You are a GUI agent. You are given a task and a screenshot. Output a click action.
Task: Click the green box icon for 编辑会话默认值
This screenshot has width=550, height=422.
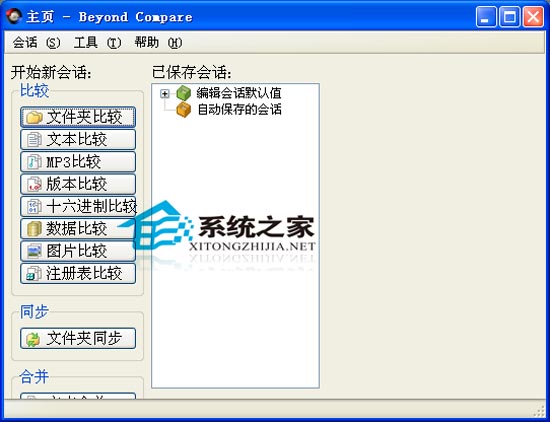(x=183, y=93)
